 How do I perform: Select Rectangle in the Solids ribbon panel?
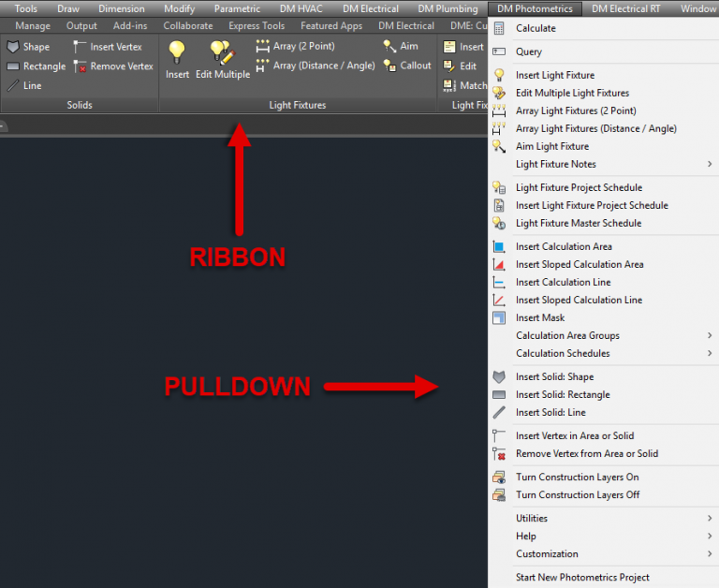pos(37,66)
